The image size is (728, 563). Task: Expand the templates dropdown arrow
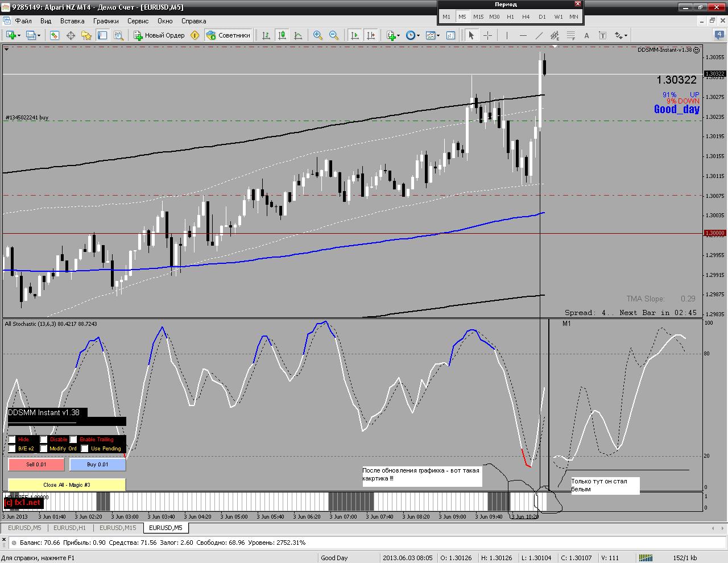[439, 35]
